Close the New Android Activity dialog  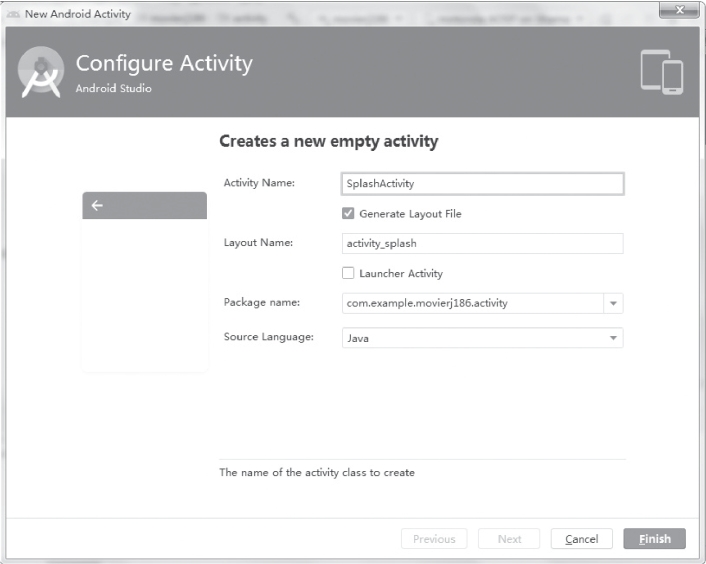point(678,11)
